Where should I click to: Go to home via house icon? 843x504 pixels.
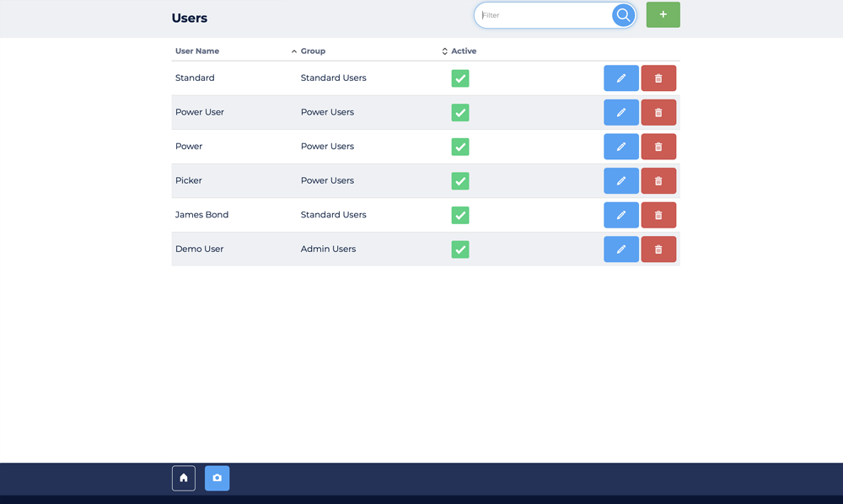[184, 478]
